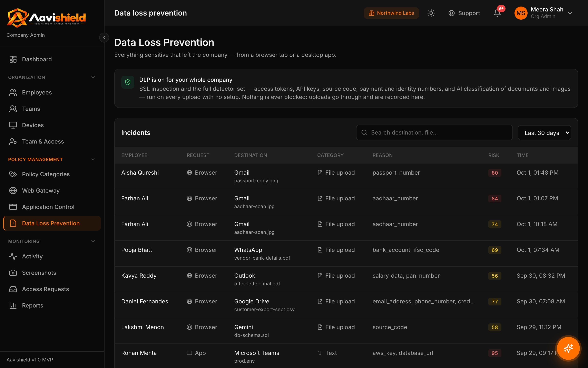
Task: Open the Dashboard menu item
Action: click(x=52, y=59)
